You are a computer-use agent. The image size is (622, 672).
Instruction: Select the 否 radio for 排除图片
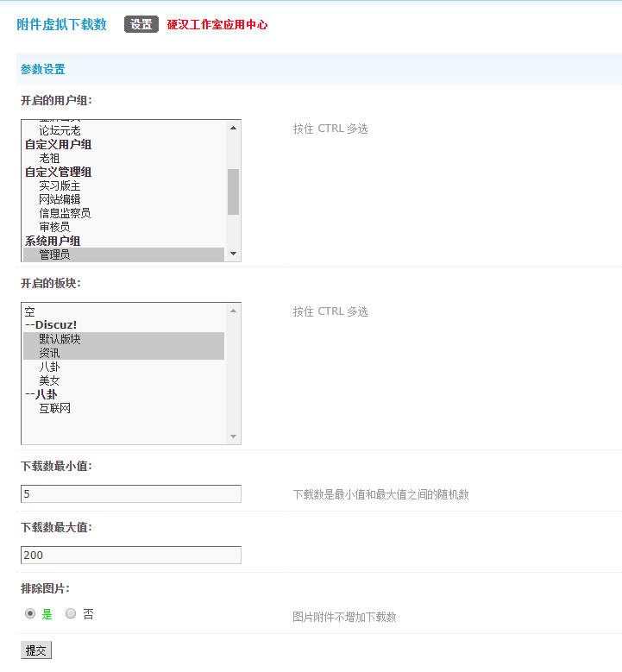[x=72, y=614]
